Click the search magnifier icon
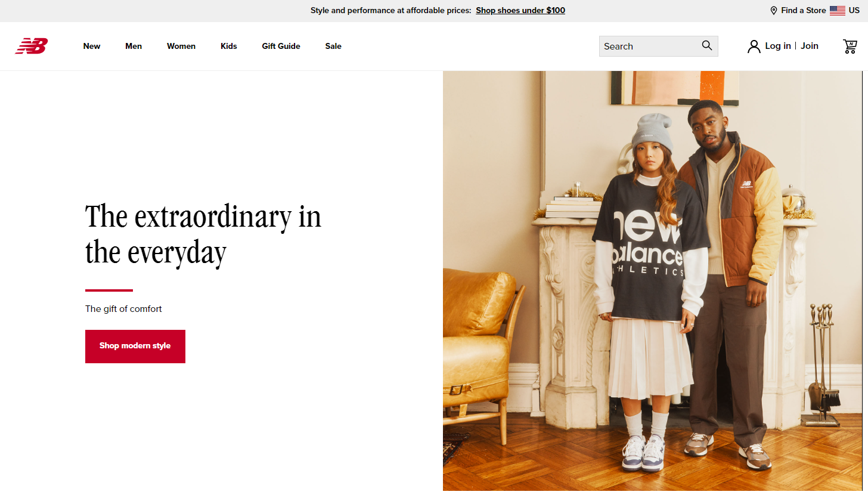 [707, 45]
